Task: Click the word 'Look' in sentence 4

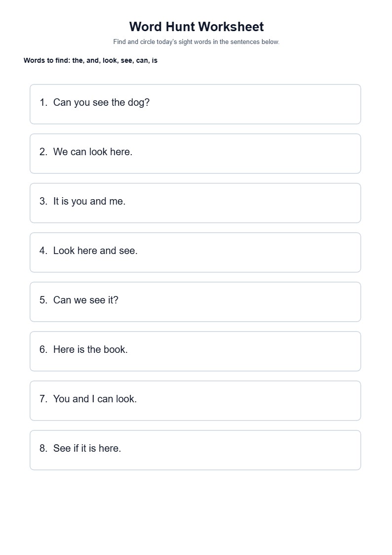Action: (x=64, y=251)
